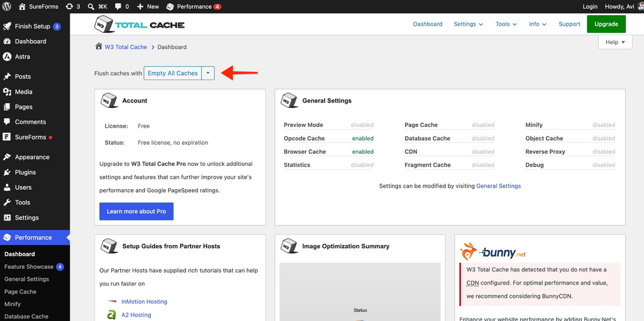Image resolution: width=644 pixels, height=321 pixels.
Task: Click the plus New icon in admin bar
Action: 140,6
